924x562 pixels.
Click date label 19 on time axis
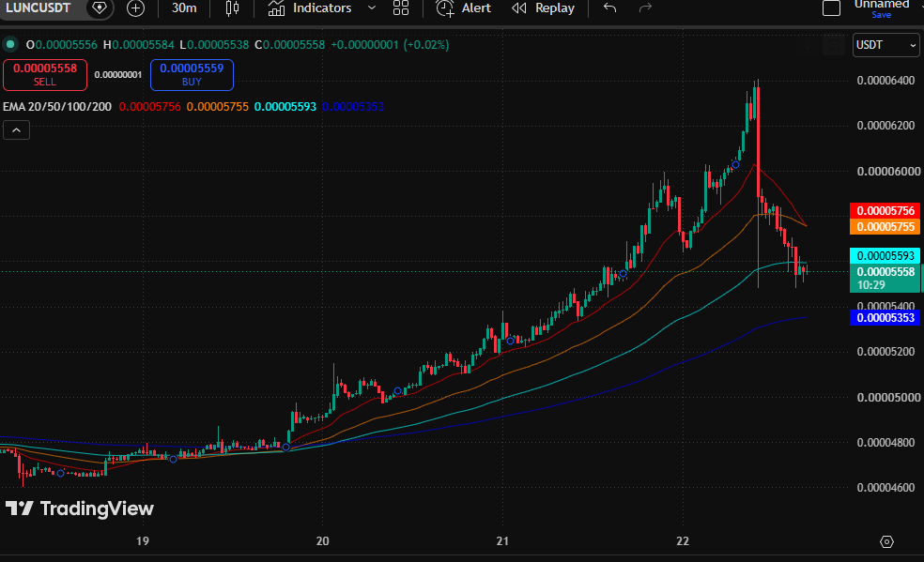point(143,541)
